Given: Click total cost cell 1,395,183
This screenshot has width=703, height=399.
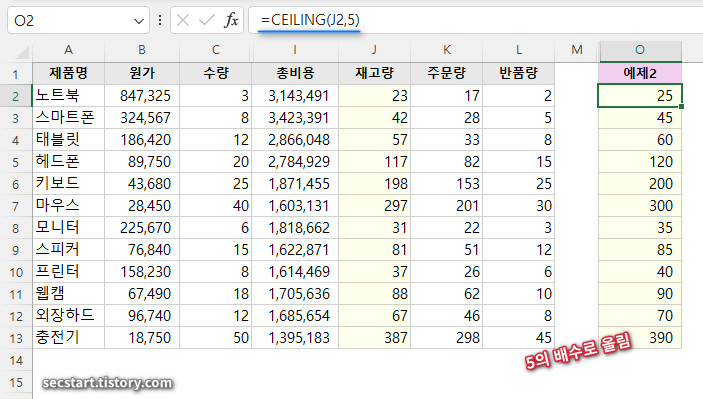Looking at the screenshot, I should [x=295, y=338].
